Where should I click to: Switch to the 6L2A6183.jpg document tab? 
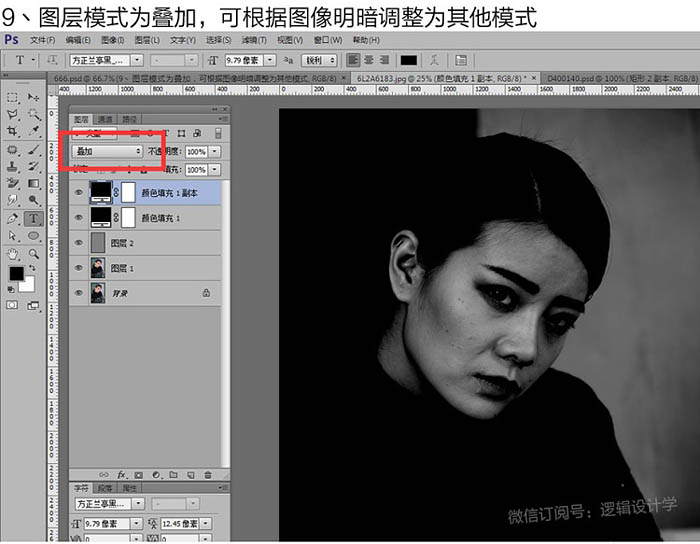tap(445, 78)
